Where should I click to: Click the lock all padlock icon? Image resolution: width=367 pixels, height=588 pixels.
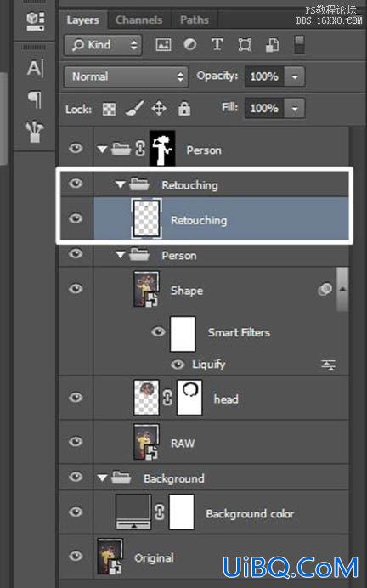point(184,109)
